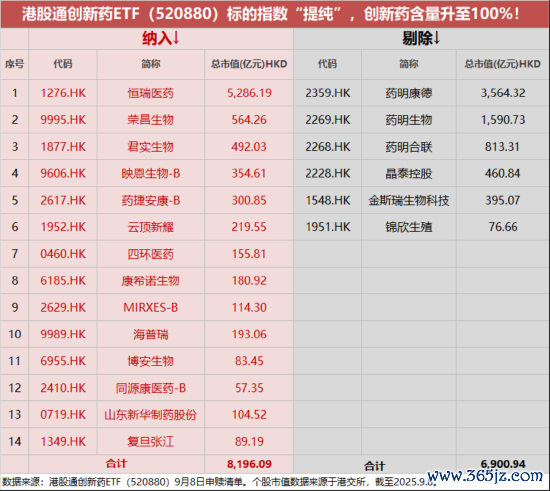Image resolution: width=550 pixels, height=491 pixels.
Task: Click the 药明生物 cell
Action: [409, 120]
